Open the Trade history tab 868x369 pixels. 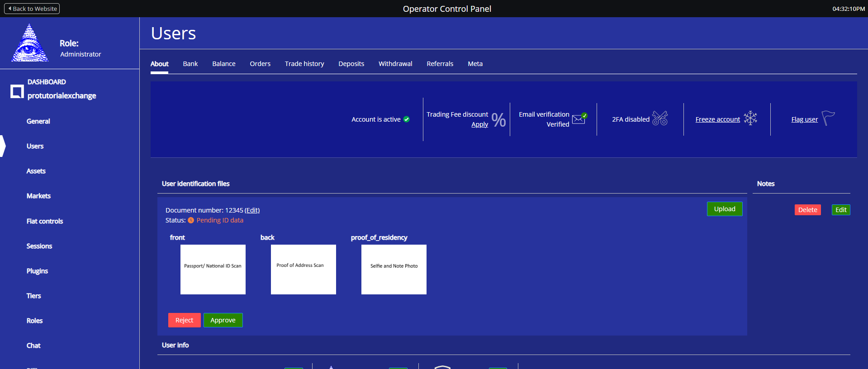pyautogui.click(x=304, y=64)
